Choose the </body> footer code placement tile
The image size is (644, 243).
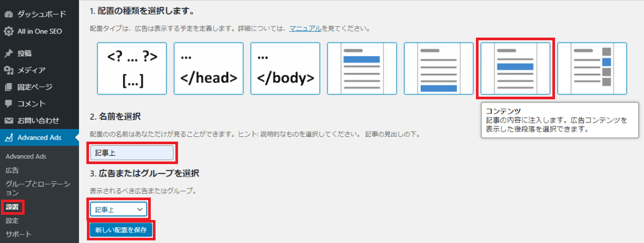[x=285, y=68]
